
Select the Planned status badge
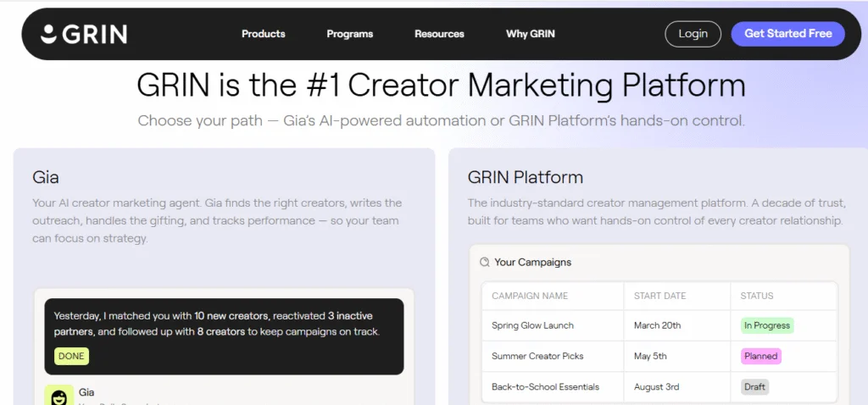(x=760, y=356)
